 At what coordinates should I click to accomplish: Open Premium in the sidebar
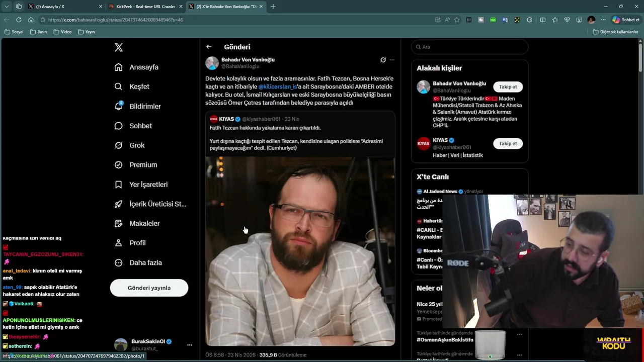135,165
